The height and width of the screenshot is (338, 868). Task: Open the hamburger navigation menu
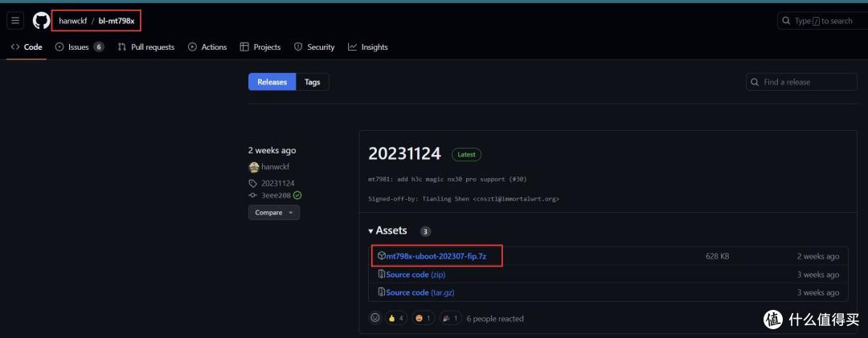[x=15, y=21]
